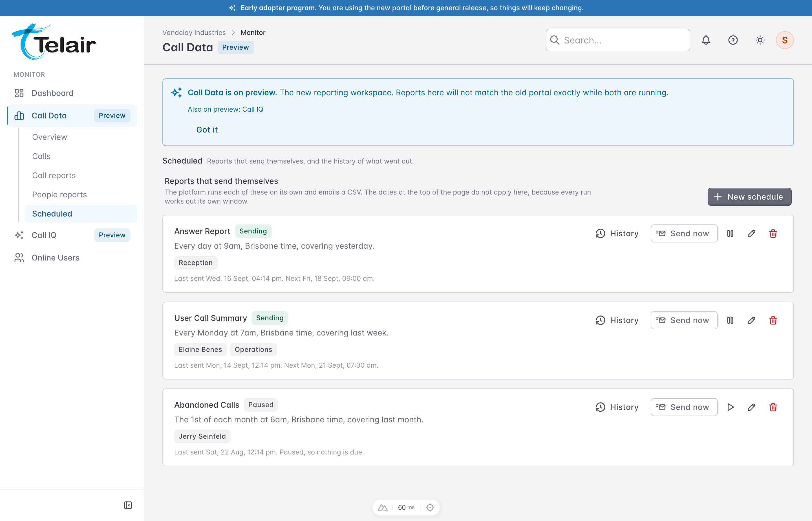The height and width of the screenshot is (521, 812).
Task: Open the help question mark icon
Action: click(733, 40)
